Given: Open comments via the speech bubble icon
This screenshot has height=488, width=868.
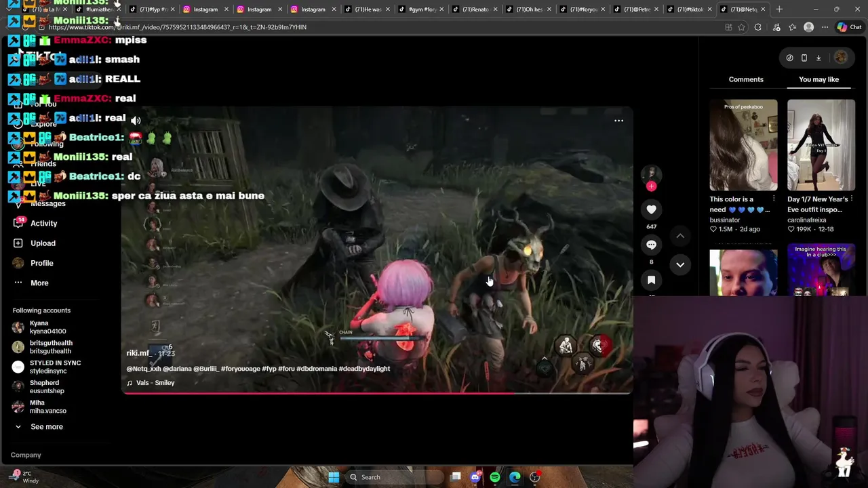Looking at the screenshot, I should click(x=651, y=245).
